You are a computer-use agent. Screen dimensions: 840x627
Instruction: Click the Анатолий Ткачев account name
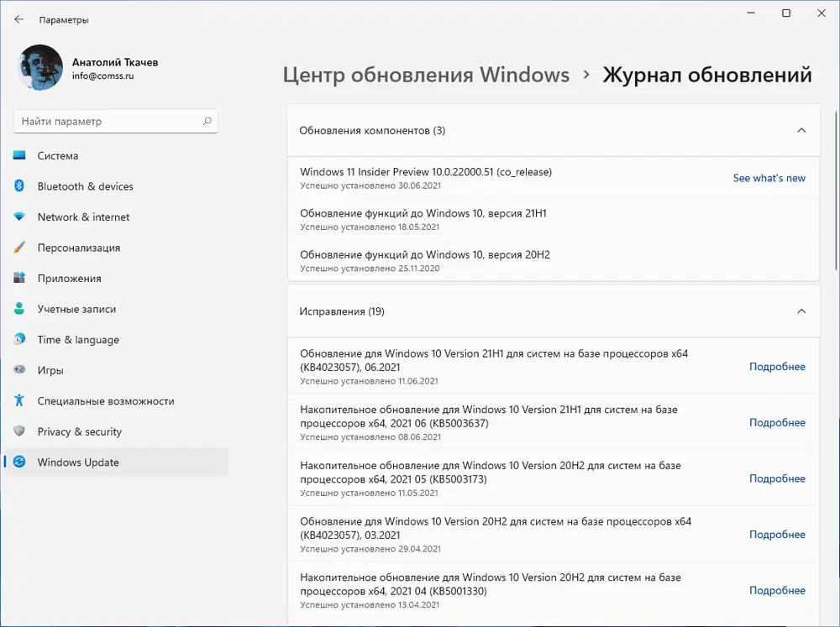pos(114,62)
